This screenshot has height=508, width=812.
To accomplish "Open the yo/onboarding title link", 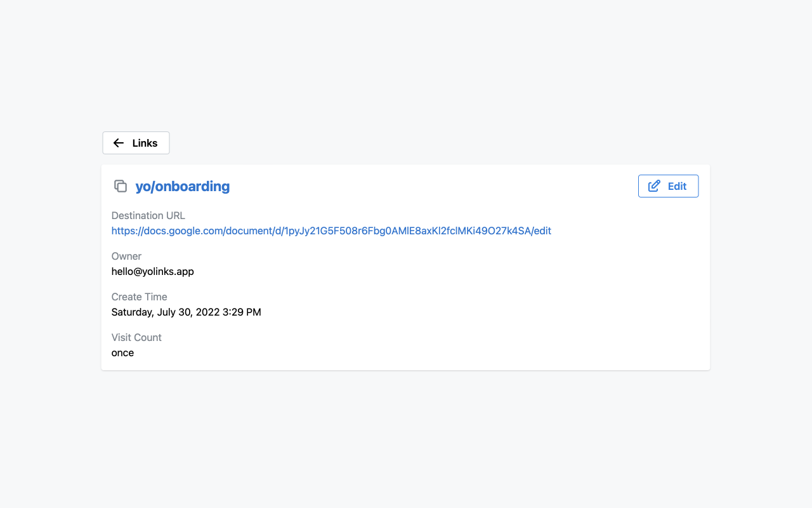I will [x=183, y=186].
